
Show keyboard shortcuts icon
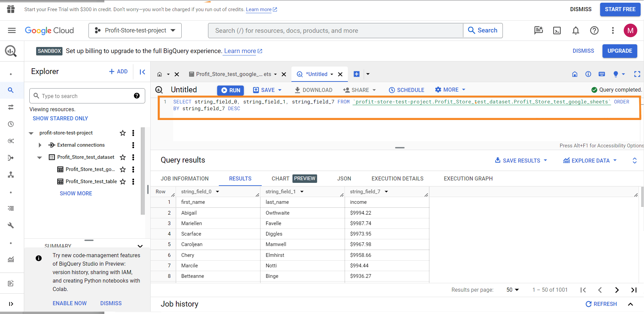[x=602, y=74]
